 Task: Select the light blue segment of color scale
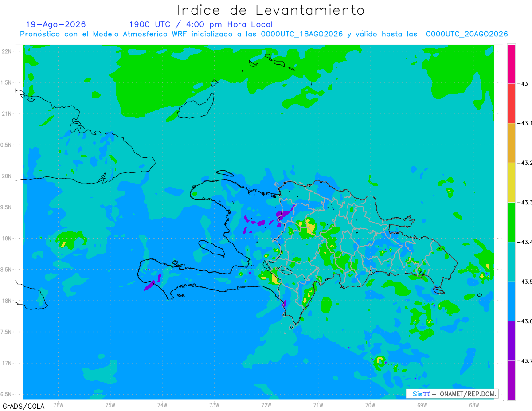(x=511, y=301)
